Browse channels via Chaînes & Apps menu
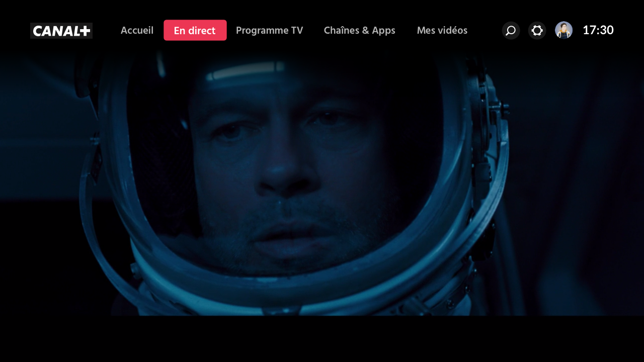Screen dimensions: 644x362 [359, 31]
